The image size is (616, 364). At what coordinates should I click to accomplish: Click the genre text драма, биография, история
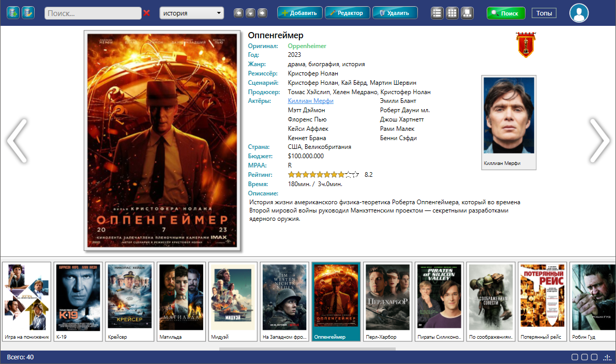[326, 64]
